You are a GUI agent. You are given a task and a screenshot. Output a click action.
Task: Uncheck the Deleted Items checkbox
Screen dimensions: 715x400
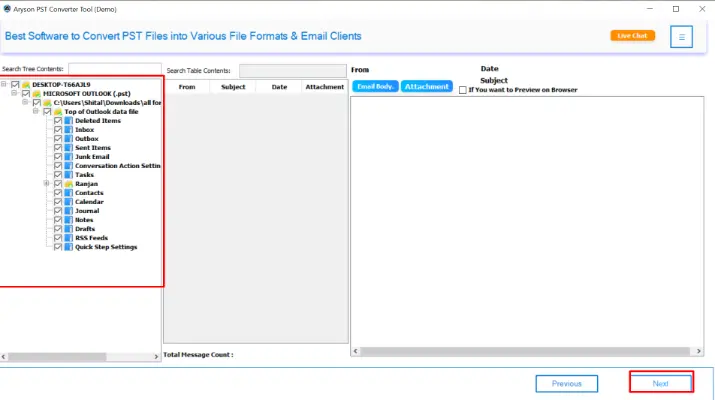coord(58,121)
